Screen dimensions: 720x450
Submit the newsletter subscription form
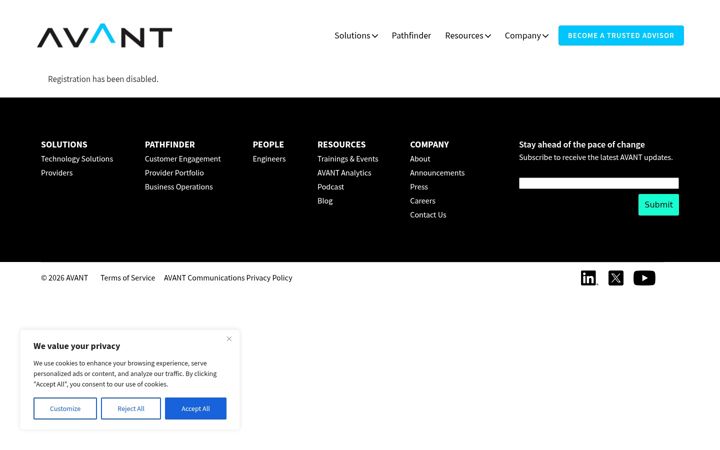658,205
